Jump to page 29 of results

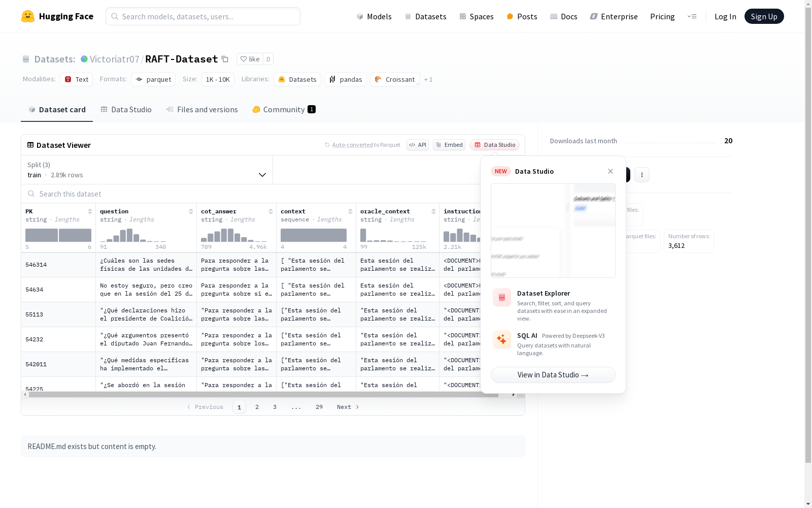click(x=319, y=407)
